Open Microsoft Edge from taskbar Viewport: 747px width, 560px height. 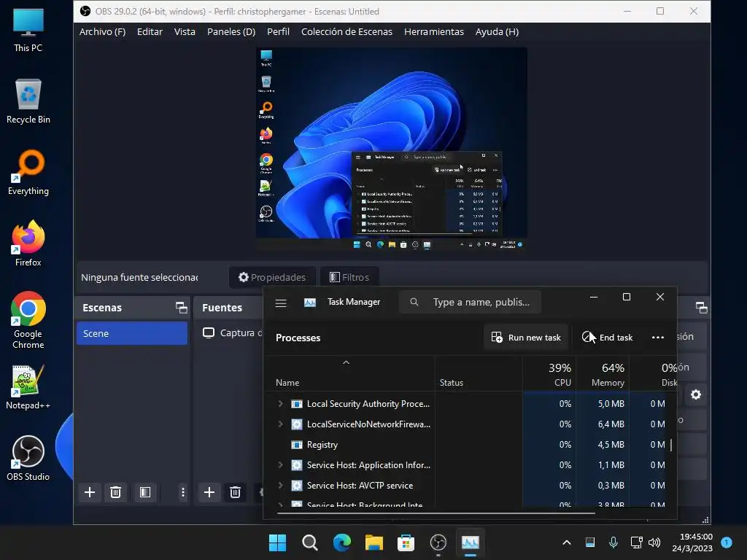pyautogui.click(x=341, y=542)
